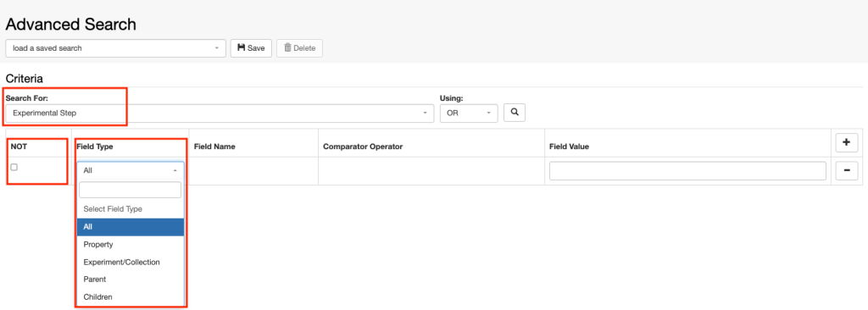868x310 pixels.
Task: Click the Select Field Type placeholder entry
Action: point(130,209)
